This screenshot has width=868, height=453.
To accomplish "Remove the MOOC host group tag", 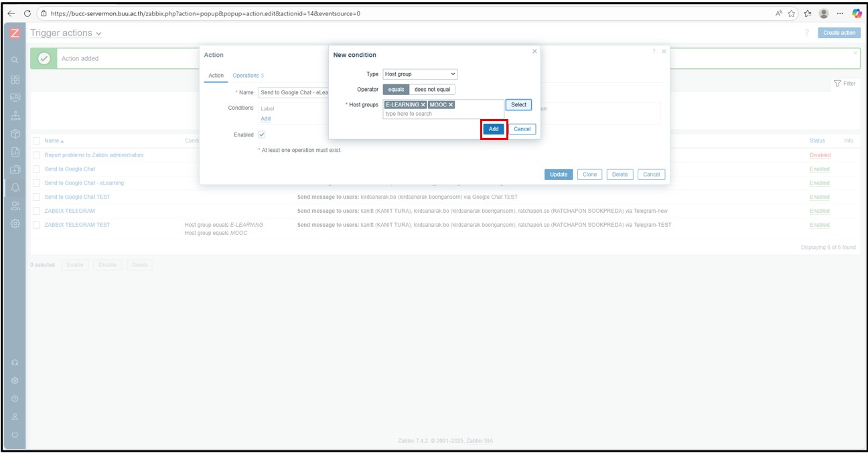I will pos(451,105).
